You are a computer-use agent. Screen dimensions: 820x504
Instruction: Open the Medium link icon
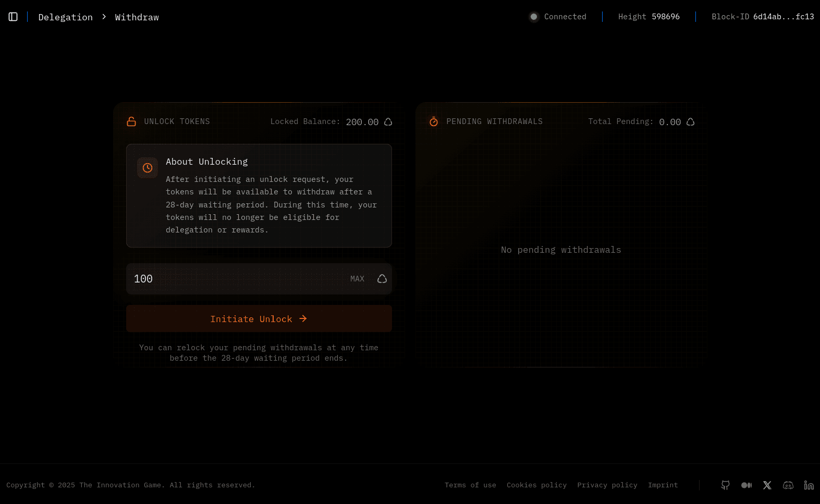point(746,485)
